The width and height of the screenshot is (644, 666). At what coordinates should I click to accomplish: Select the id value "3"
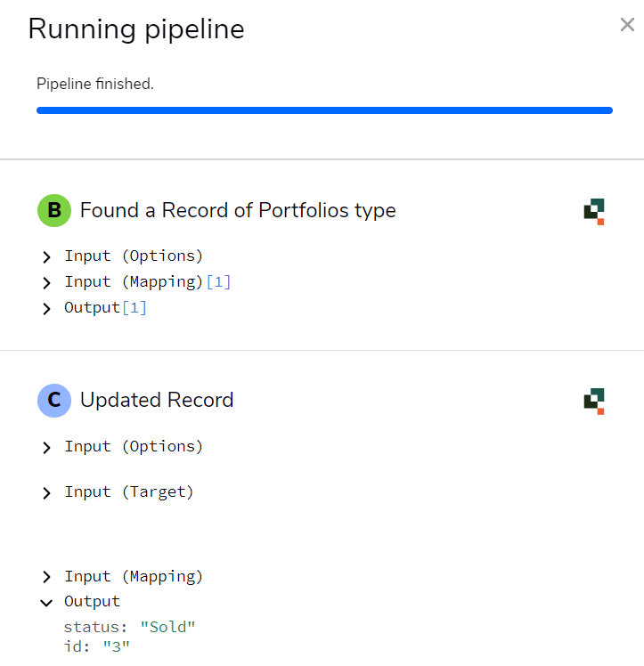point(116,646)
